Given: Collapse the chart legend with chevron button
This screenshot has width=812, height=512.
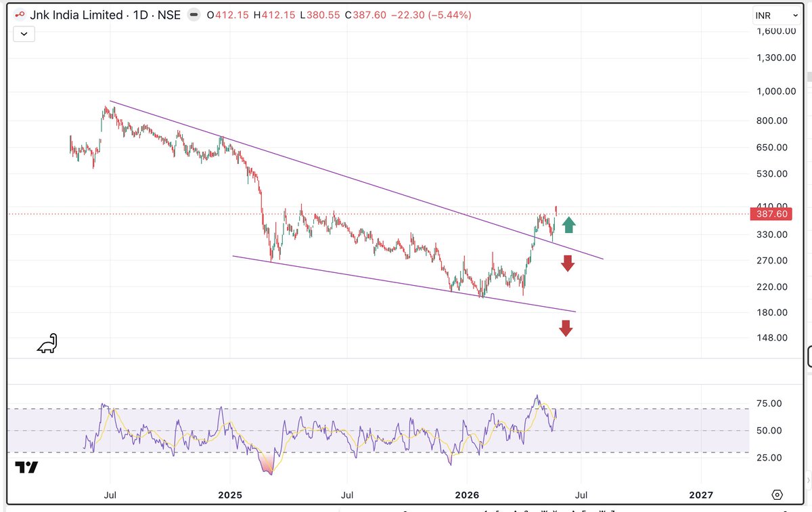Looking at the screenshot, I should pyautogui.click(x=24, y=33).
